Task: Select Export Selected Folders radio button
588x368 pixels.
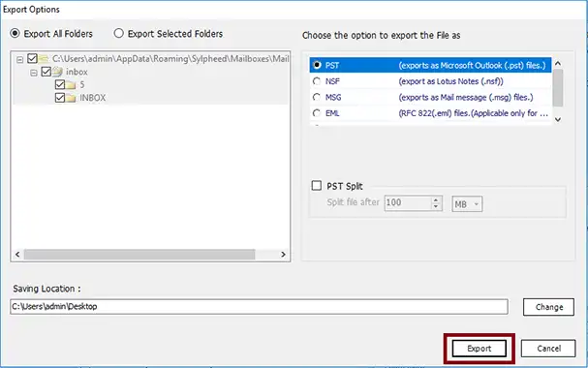Action: click(x=118, y=33)
